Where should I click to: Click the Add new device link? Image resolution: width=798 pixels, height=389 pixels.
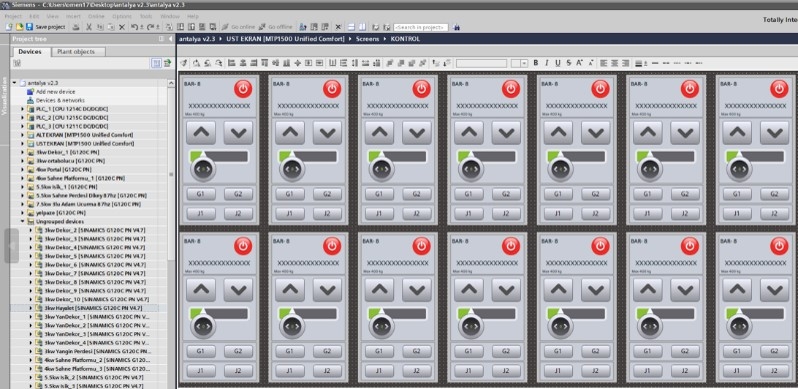[55, 92]
